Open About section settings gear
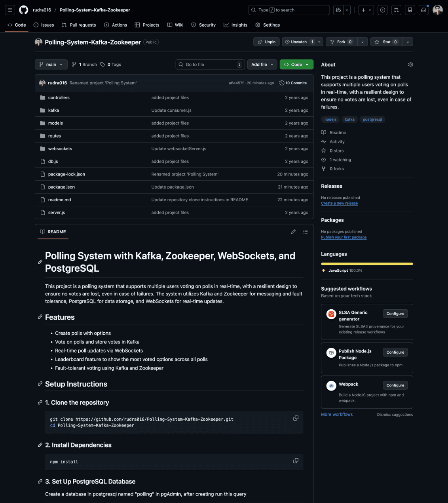Screen dimensions: 448x503 (410, 65)
